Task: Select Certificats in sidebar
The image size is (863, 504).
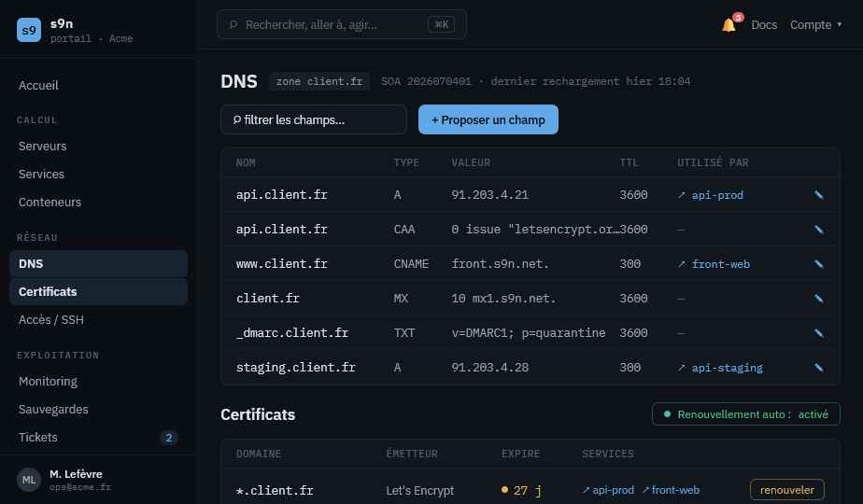Action: pyautogui.click(x=98, y=291)
